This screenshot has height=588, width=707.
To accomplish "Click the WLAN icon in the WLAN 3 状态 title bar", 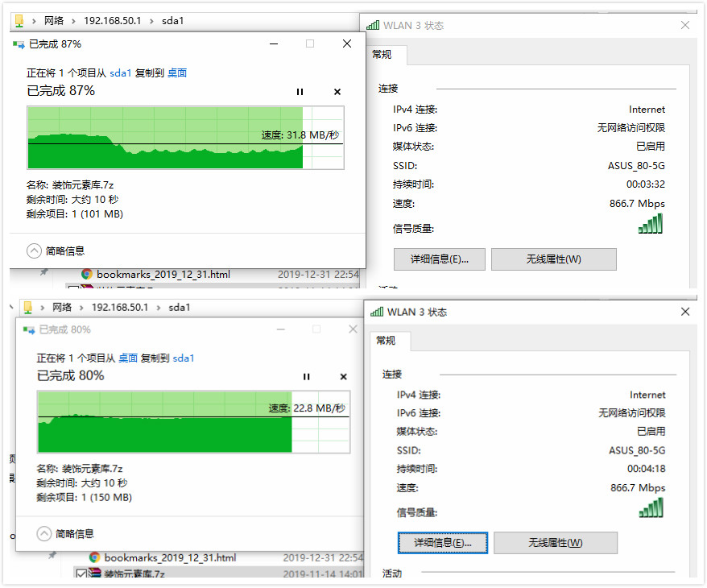I will (x=373, y=25).
